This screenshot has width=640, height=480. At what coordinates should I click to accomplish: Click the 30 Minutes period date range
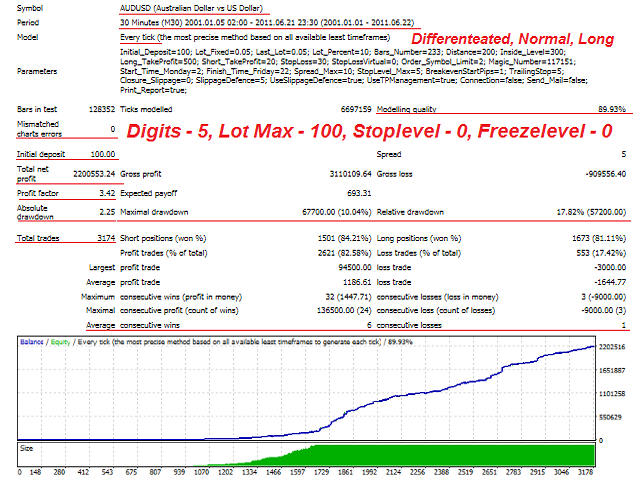(x=267, y=22)
